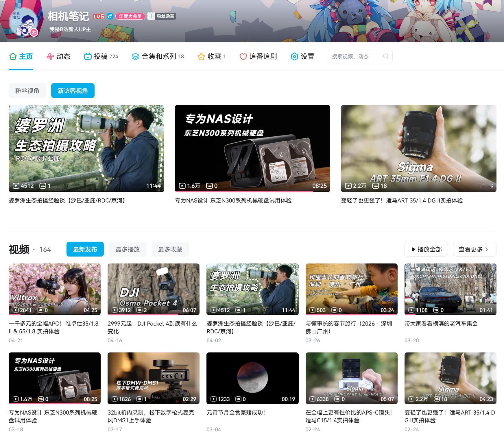This screenshot has height=442, width=504.
Task: Open the 主页 tab
Action: pos(21,57)
